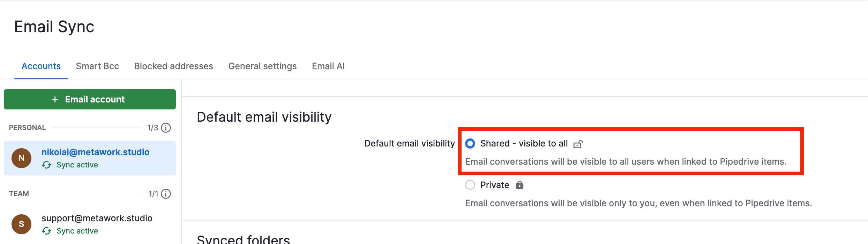Open the Email AI tab
The width and height of the screenshot is (868, 244).
tap(328, 66)
